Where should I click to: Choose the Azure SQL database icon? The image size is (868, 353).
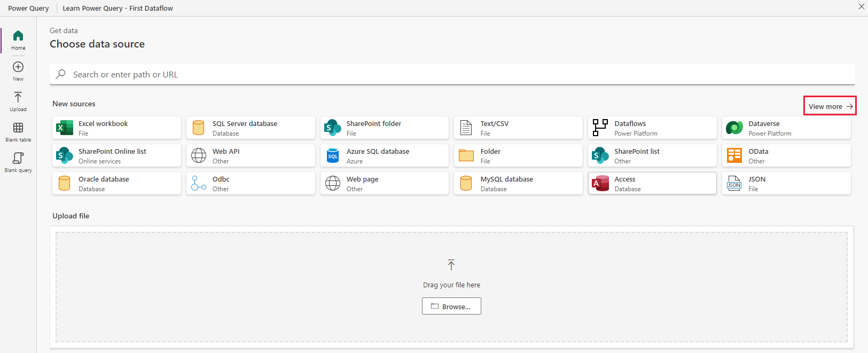[333, 155]
